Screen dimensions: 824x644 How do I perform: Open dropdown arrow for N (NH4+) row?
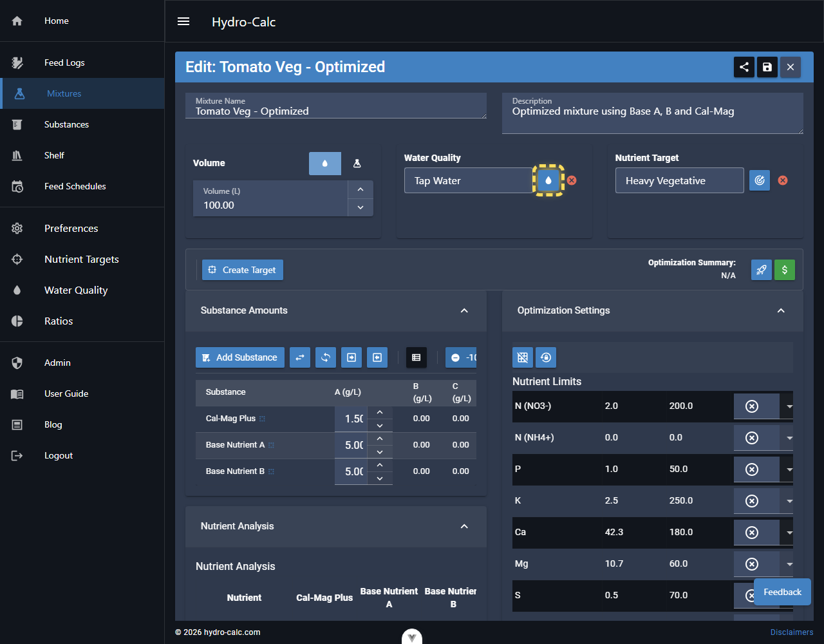pyautogui.click(x=789, y=438)
